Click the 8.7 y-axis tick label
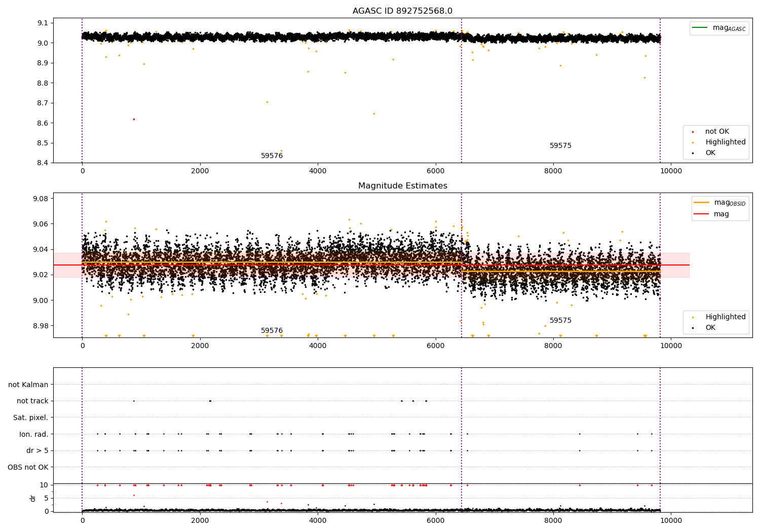760x532 pixels. coord(43,103)
